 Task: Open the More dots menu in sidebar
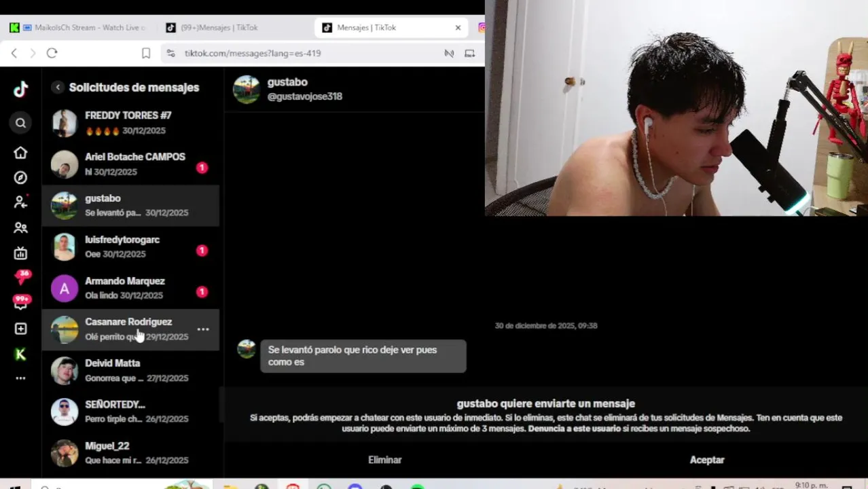click(x=20, y=378)
